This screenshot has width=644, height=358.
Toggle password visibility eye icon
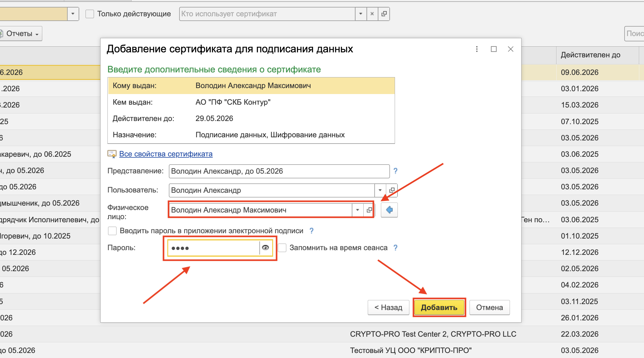(x=265, y=248)
